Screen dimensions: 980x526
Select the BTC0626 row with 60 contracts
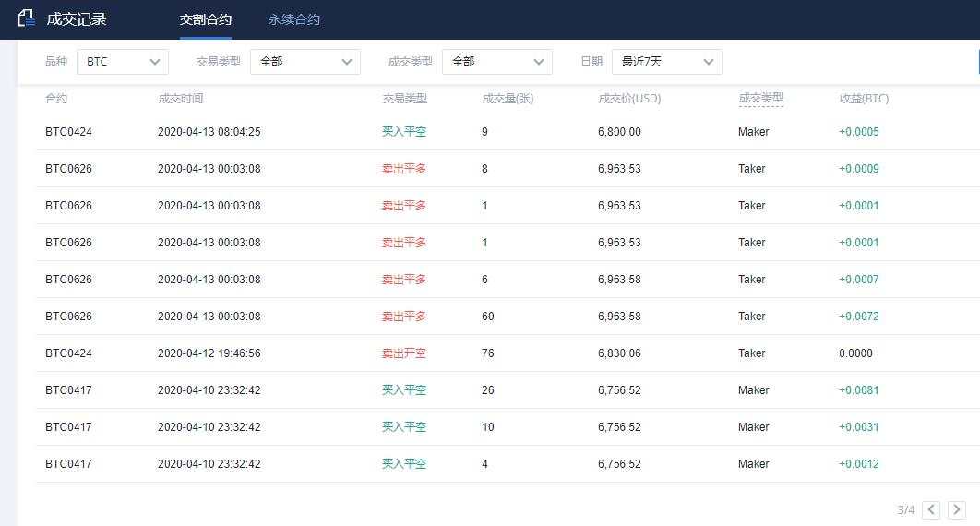[508, 317]
